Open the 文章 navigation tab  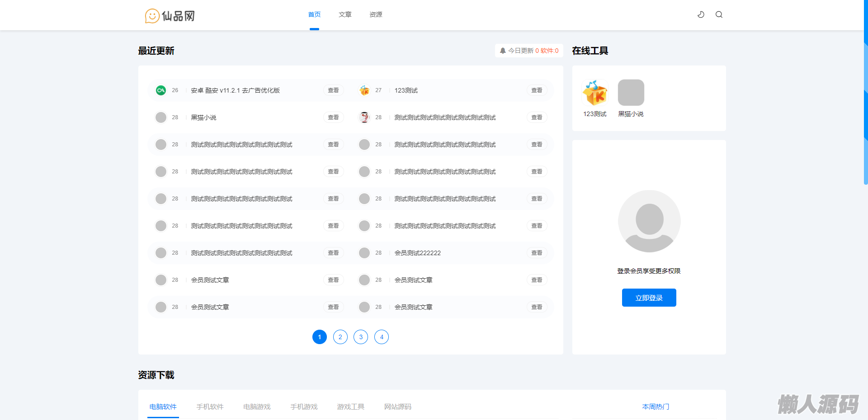345,14
